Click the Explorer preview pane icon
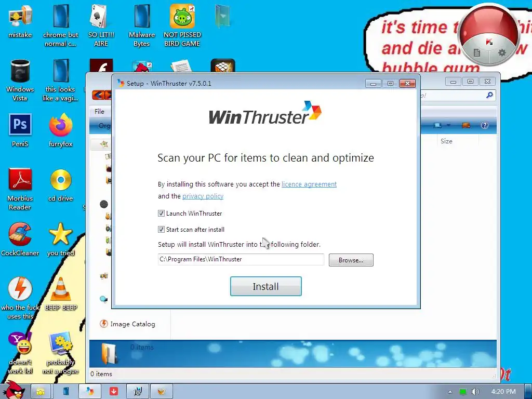532x399 pixels. (466, 125)
